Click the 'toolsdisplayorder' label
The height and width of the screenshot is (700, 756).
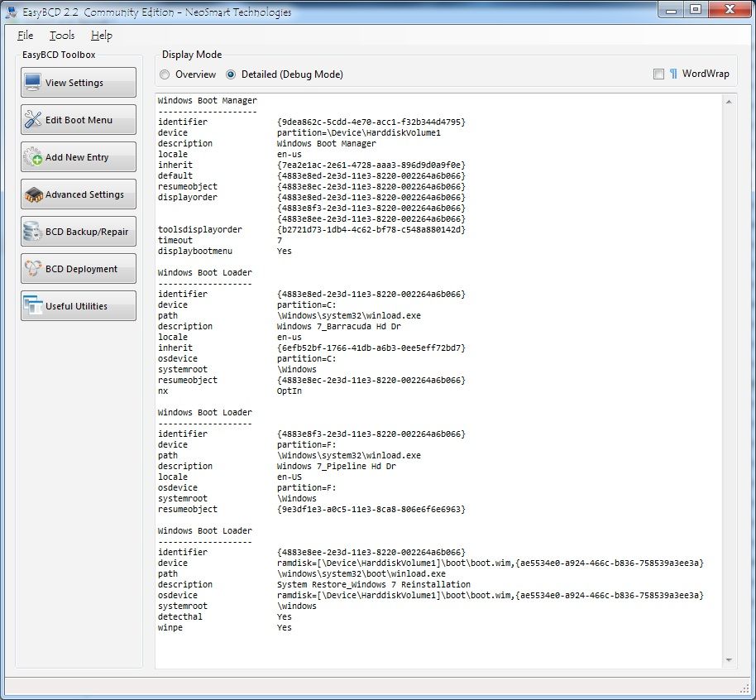[200, 230]
